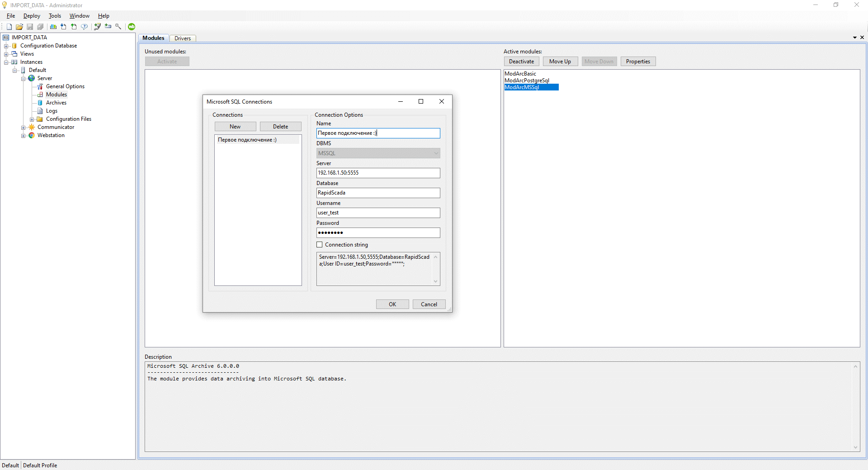Select ModArcPostgreSql in Active modules
868x470 pixels.
[x=527, y=81]
